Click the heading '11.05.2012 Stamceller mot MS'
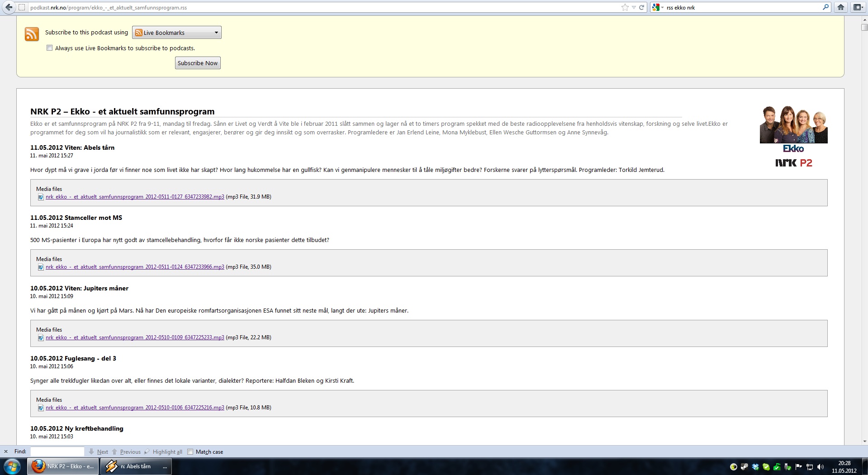The width and height of the screenshot is (868, 475). tap(76, 218)
